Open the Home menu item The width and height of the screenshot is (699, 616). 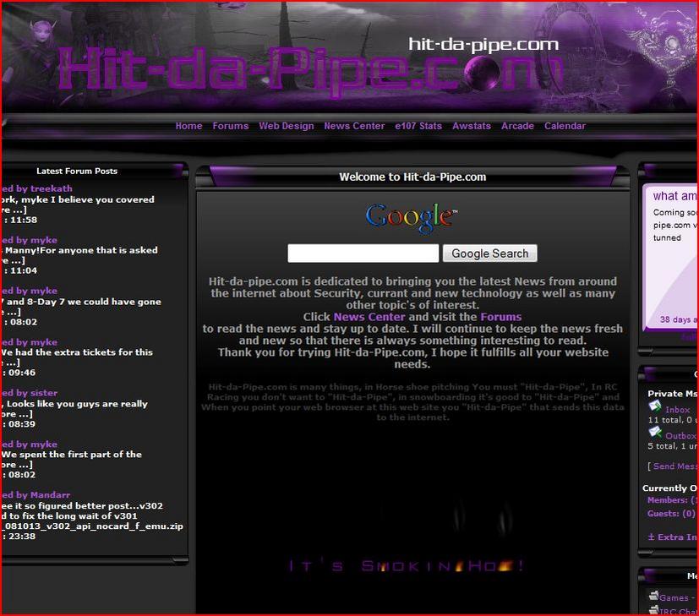point(188,126)
